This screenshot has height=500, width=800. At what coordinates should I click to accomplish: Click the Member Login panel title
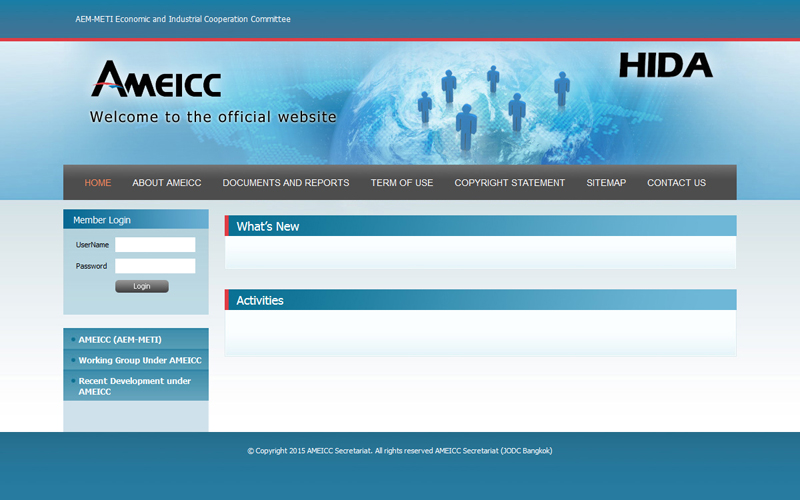(102, 220)
